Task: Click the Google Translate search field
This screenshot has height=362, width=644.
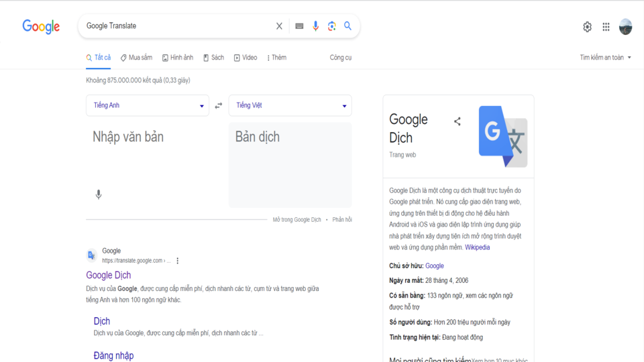Action: (x=176, y=26)
